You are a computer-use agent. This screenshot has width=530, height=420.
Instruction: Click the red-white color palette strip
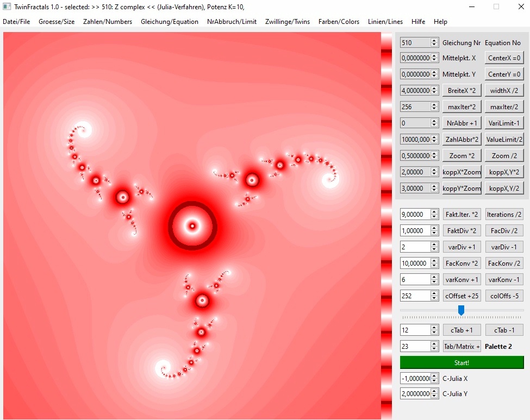pyautogui.click(x=386, y=225)
